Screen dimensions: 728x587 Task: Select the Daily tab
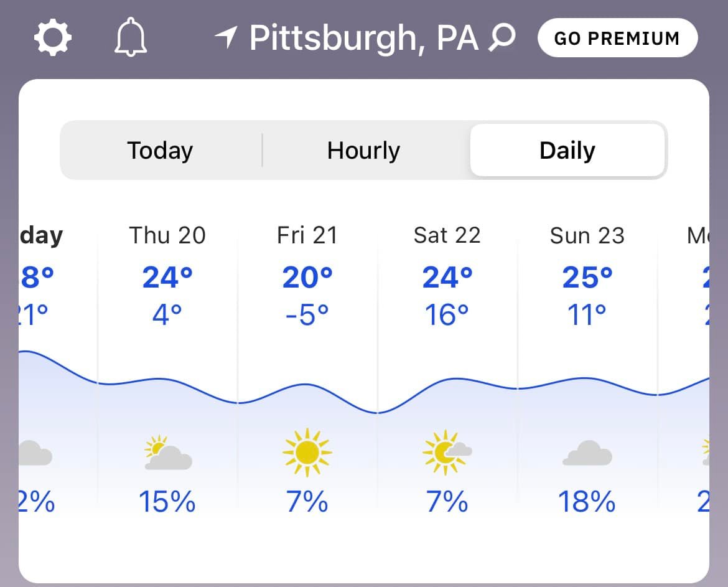click(x=567, y=151)
